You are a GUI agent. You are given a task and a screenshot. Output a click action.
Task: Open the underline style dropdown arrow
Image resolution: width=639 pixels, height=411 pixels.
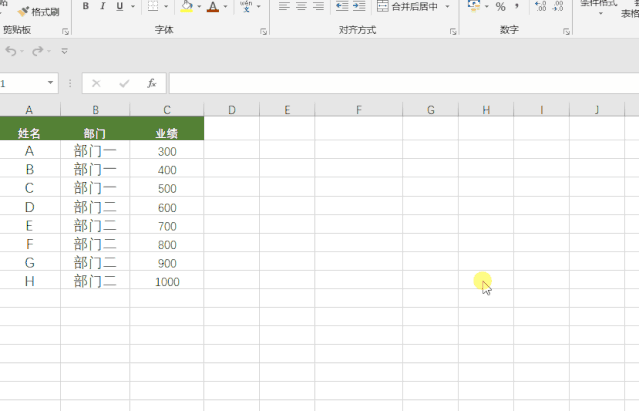(133, 7)
